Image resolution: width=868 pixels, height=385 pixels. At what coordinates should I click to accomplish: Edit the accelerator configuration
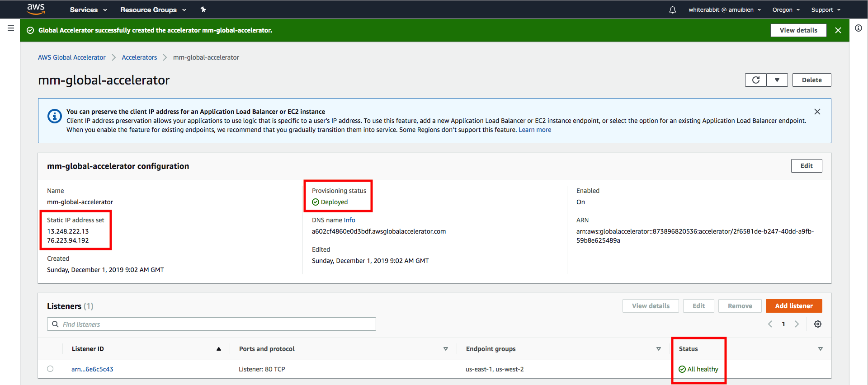807,166
